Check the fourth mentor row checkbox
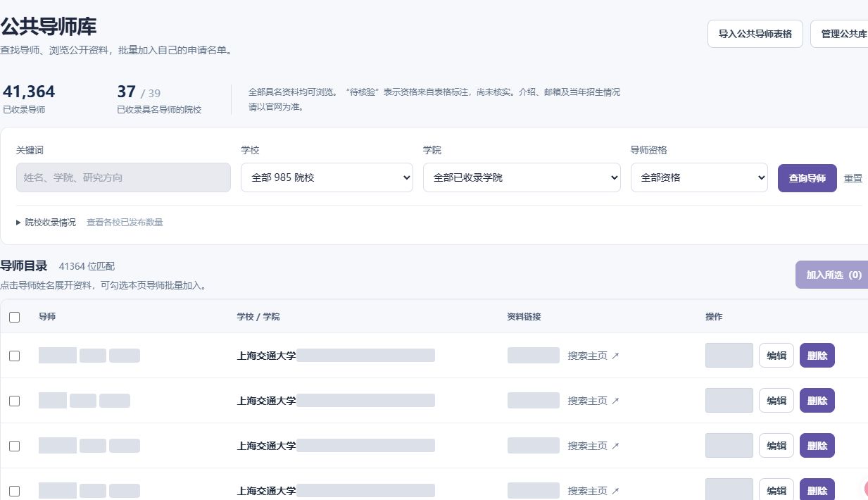Viewport: 868px width, 500px height. tap(14, 491)
